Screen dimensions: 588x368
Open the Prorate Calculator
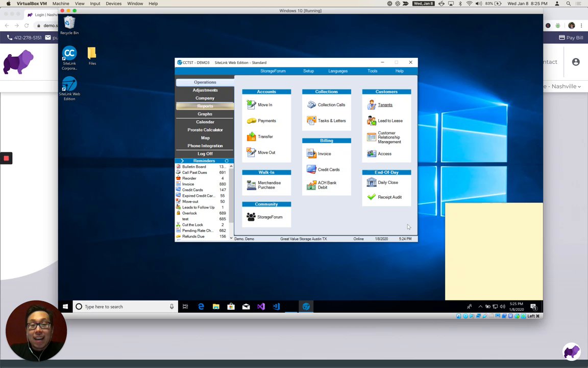(x=205, y=129)
